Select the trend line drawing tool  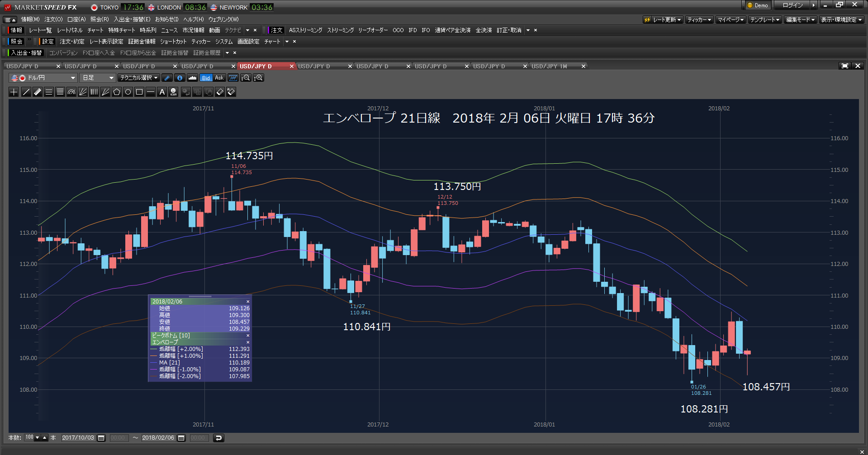coord(26,92)
